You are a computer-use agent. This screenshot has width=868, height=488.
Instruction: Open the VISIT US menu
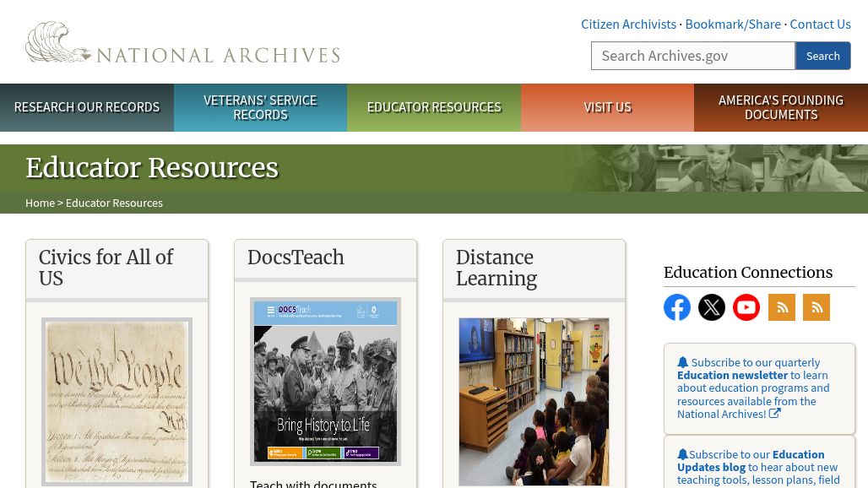tap(607, 107)
